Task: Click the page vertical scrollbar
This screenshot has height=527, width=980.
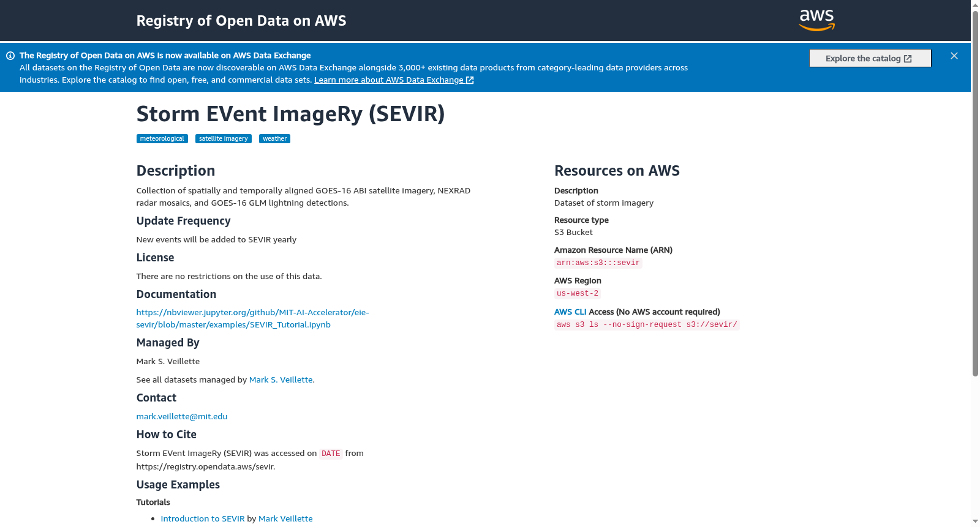Action: 975,193
